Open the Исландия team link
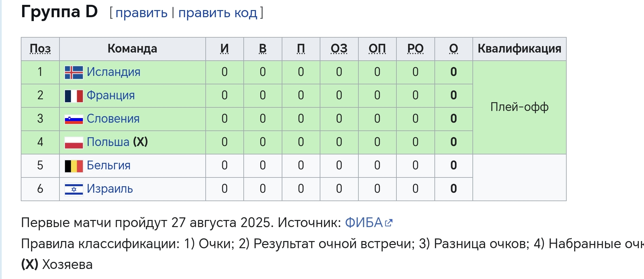 [x=113, y=72]
